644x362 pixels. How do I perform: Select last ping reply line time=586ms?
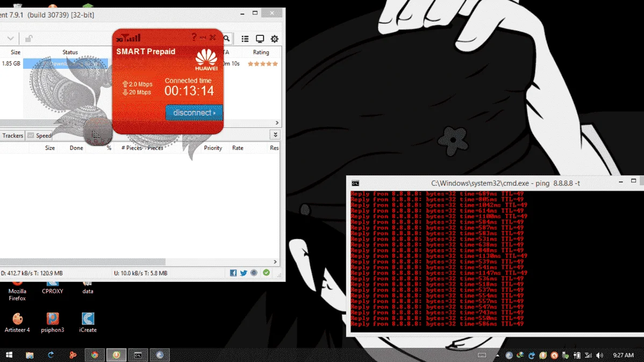point(437,324)
